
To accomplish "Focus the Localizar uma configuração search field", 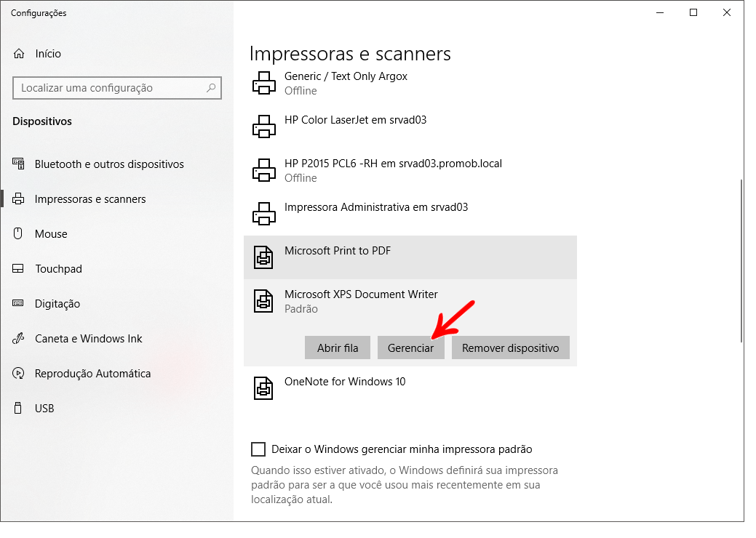I will [116, 88].
